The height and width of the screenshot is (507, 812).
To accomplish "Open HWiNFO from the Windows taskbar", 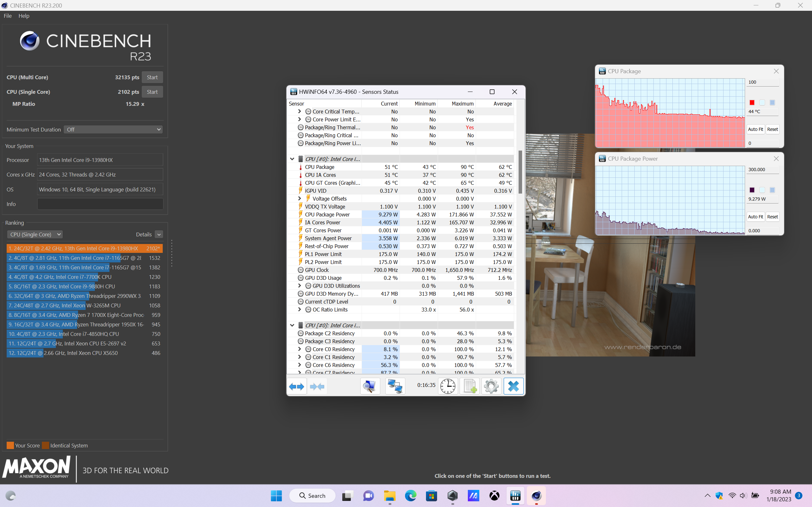I will 515,496.
